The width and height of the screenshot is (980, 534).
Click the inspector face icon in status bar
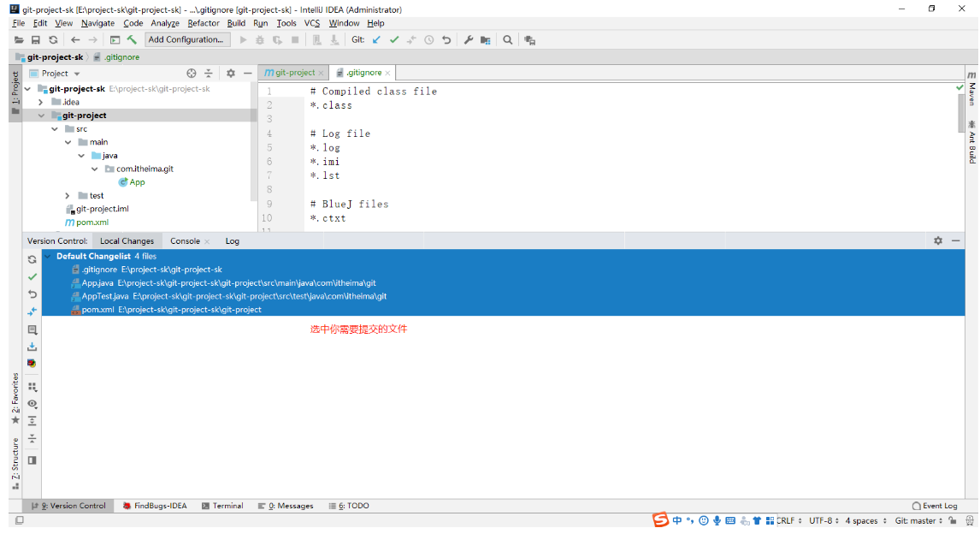[970, 520]
